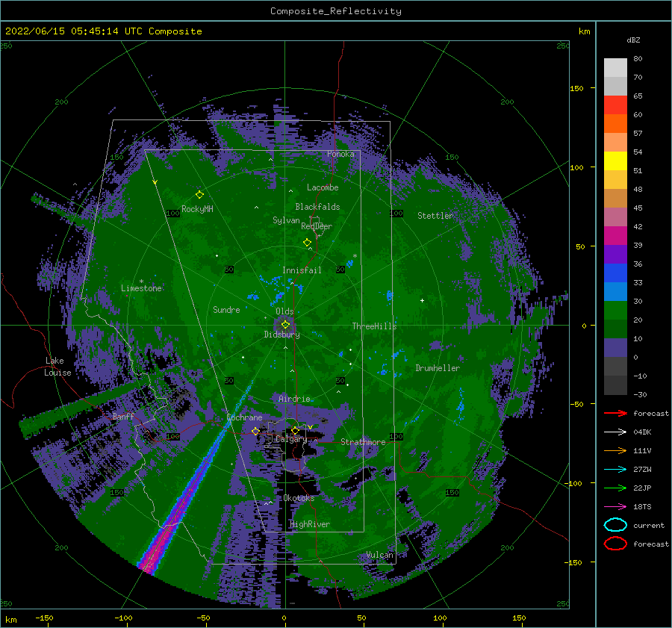Click the Sundre town label

(x=226, y=309)
